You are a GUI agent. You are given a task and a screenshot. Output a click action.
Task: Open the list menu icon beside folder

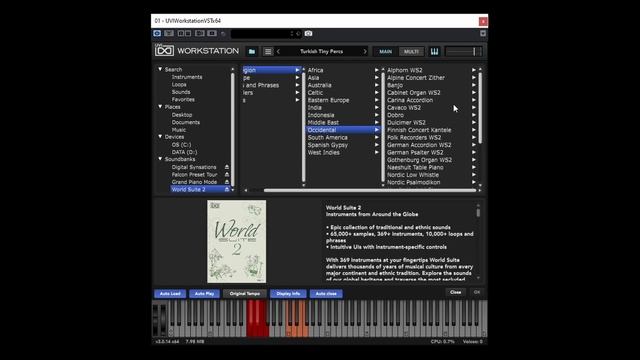(268, 51)
